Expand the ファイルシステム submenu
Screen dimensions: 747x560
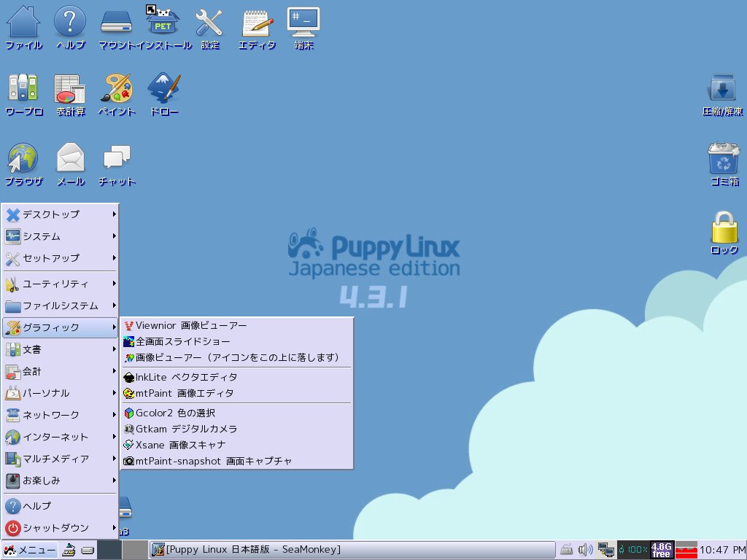pos(61,306)
